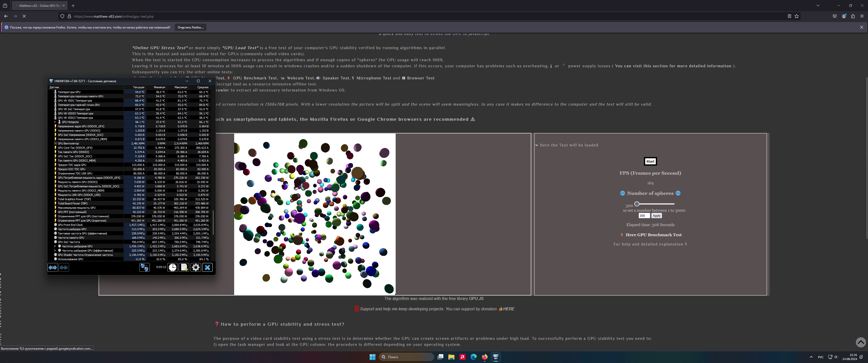
Task: Click the Apply spheres button
Action: (656, 216)
